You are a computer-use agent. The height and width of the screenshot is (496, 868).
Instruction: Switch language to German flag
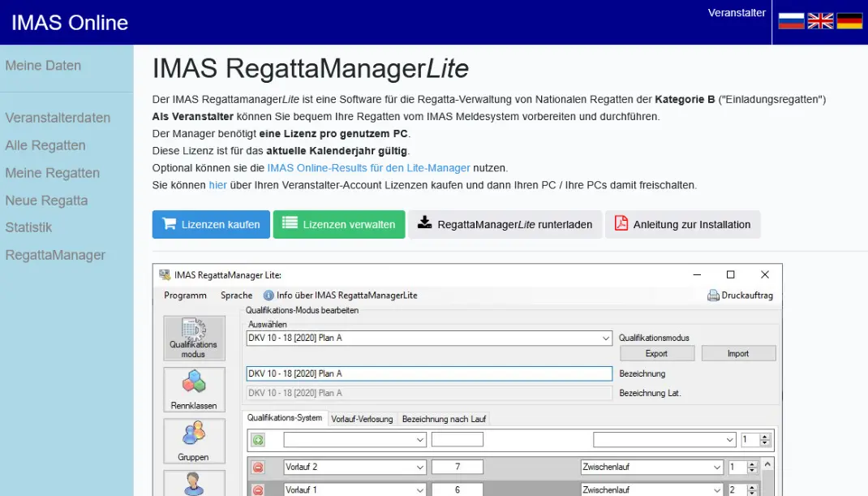click(849, 21)
